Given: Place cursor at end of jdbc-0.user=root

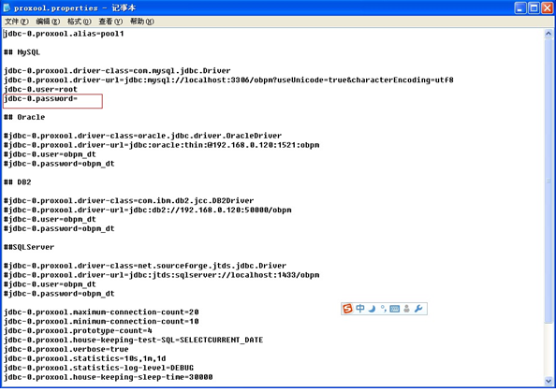Looking at the screenshot, I should tap(78, 89).
